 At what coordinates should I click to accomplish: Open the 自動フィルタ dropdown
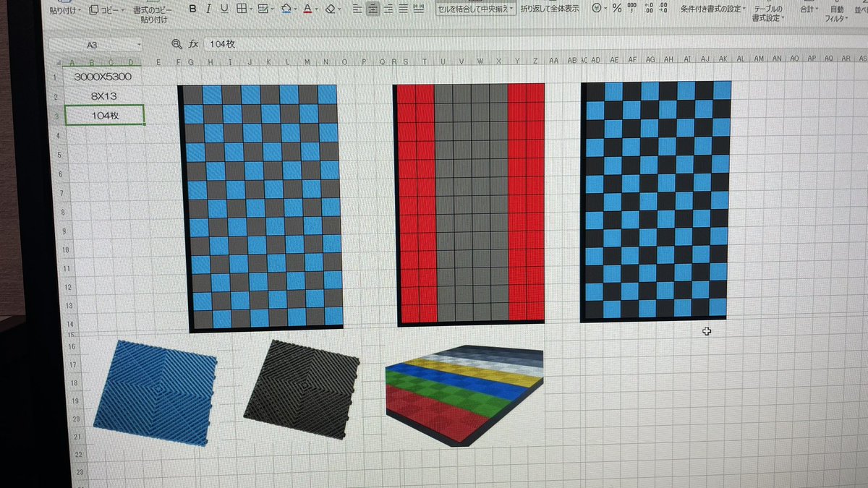[x=845, y=19]
